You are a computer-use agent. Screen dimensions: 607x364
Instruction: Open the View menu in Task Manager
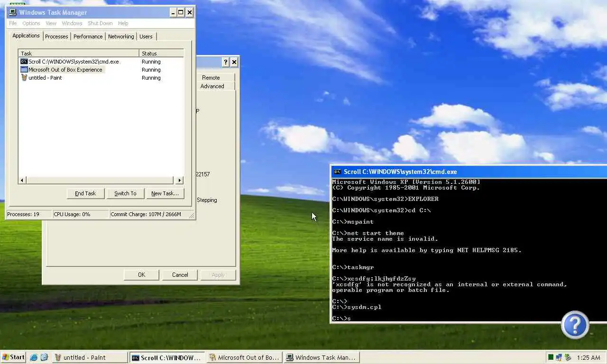[51, 23]
